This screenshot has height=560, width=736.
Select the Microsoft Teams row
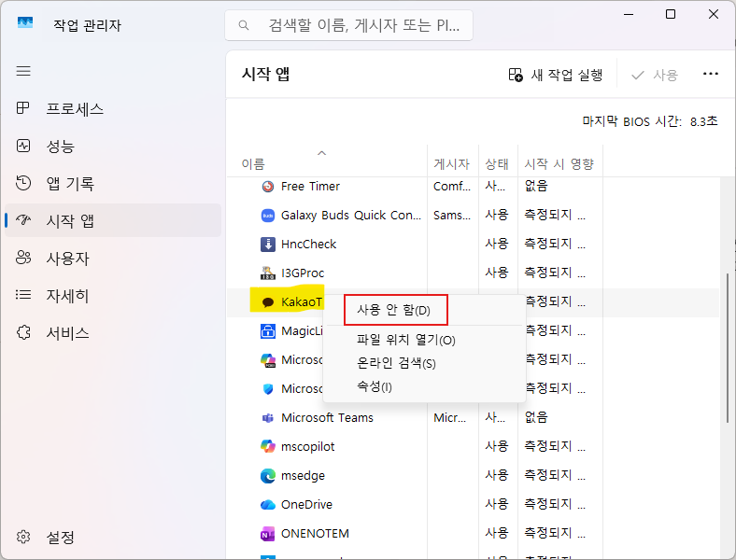pyautogui.click(x=474, y=417)
